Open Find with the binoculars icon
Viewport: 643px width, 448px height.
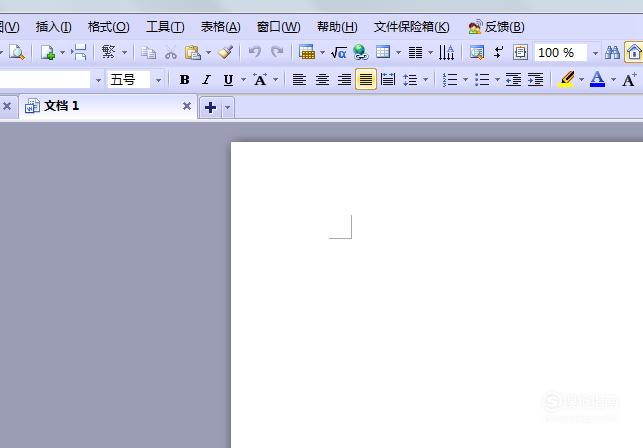[612, 53]
